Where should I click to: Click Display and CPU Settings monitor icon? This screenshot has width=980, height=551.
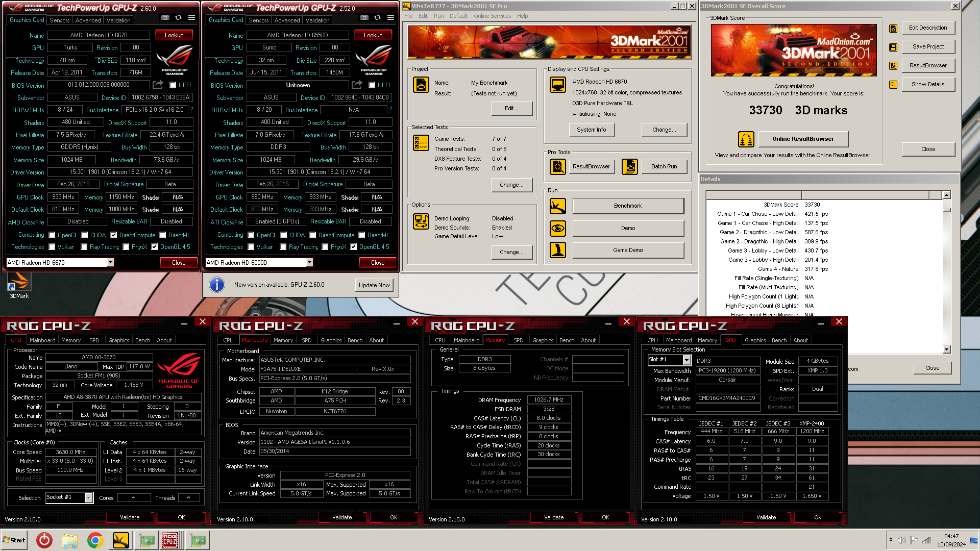tap(558, 85)
